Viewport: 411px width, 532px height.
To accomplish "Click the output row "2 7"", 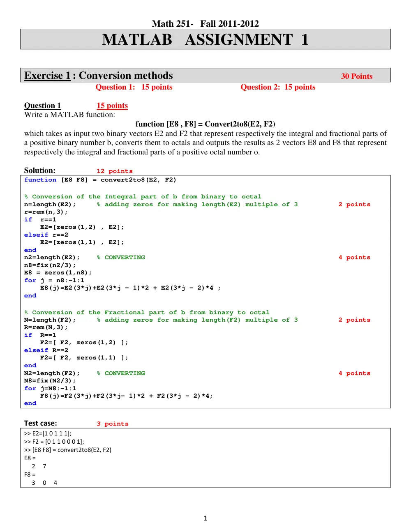I will pyautogui.click(x=39, y=466).
